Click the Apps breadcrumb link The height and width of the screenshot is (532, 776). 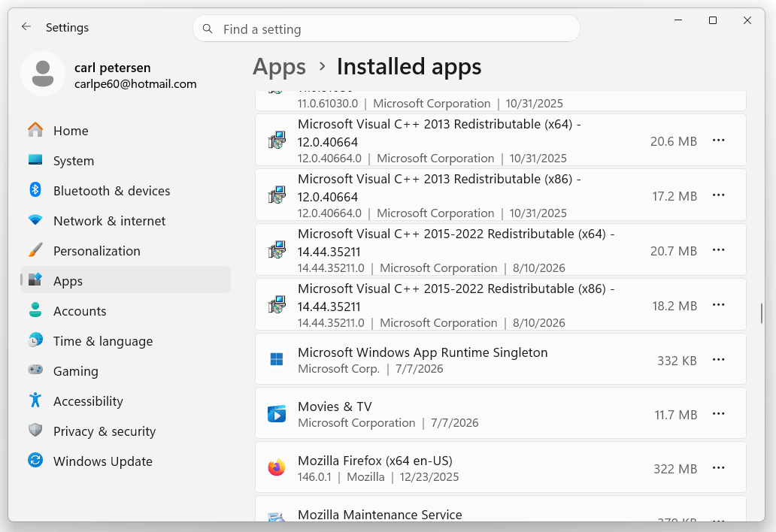279,67
